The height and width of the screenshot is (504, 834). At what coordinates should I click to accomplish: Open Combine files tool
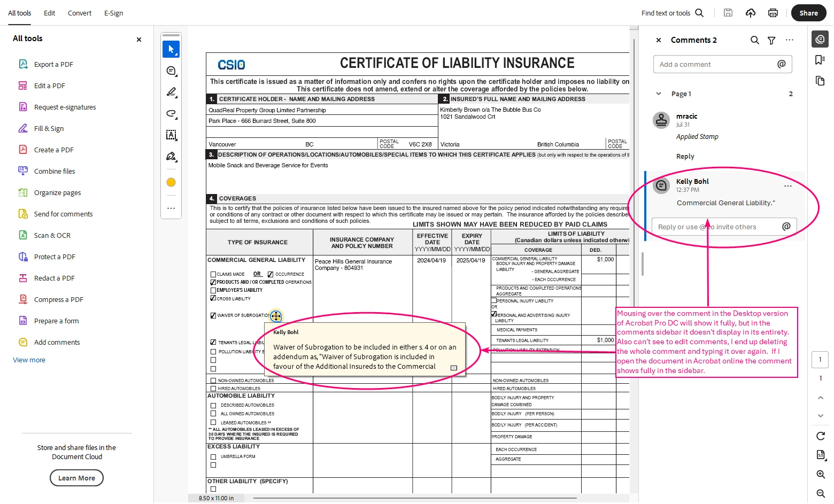coord(55,171)
